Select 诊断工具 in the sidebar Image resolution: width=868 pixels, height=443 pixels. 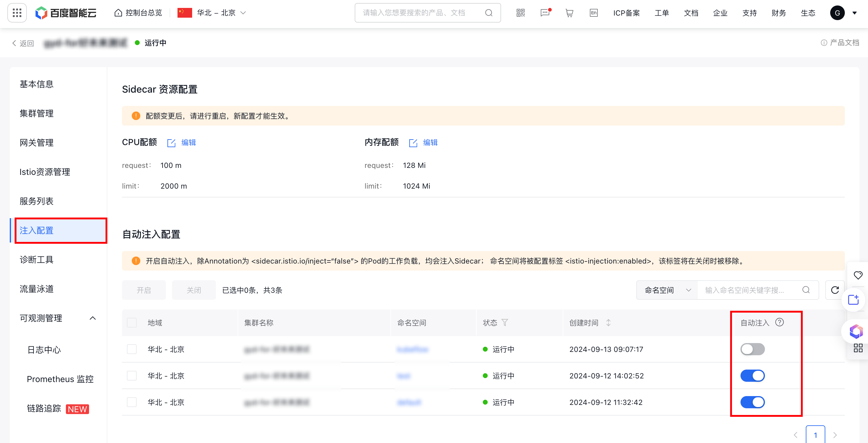[x=36, y=260]
